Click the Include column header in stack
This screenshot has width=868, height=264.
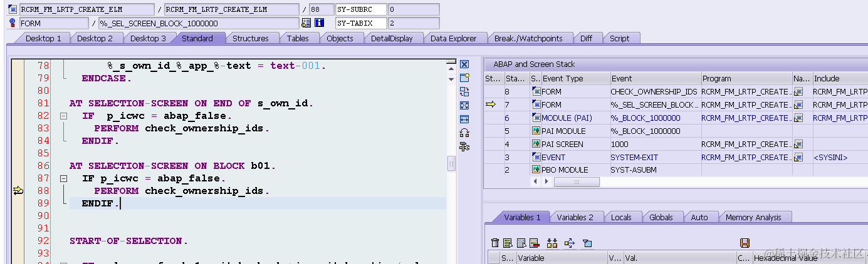pos(840,78)
